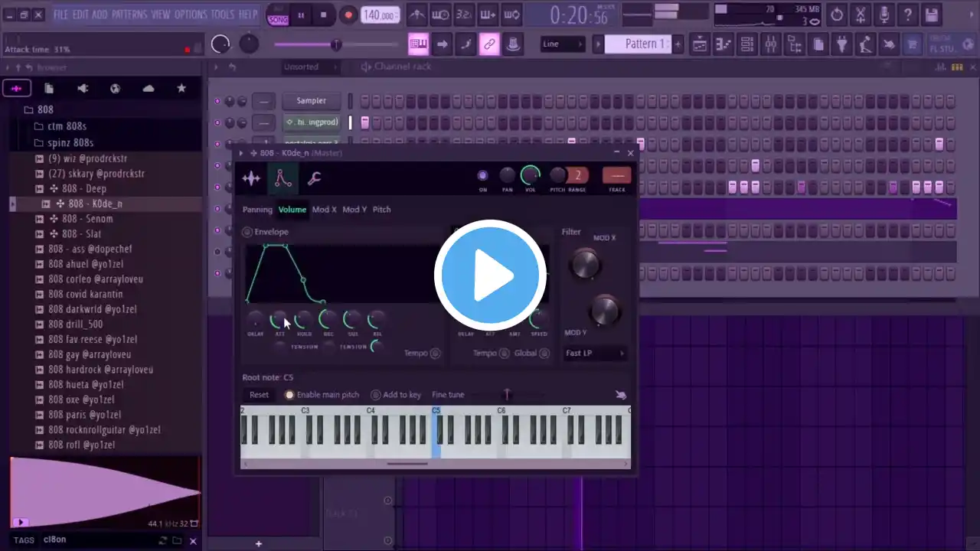The width and height of the screenshot is (980, 551).
Task: Switch to the Panning envelope tab
Action: (257, 210)
